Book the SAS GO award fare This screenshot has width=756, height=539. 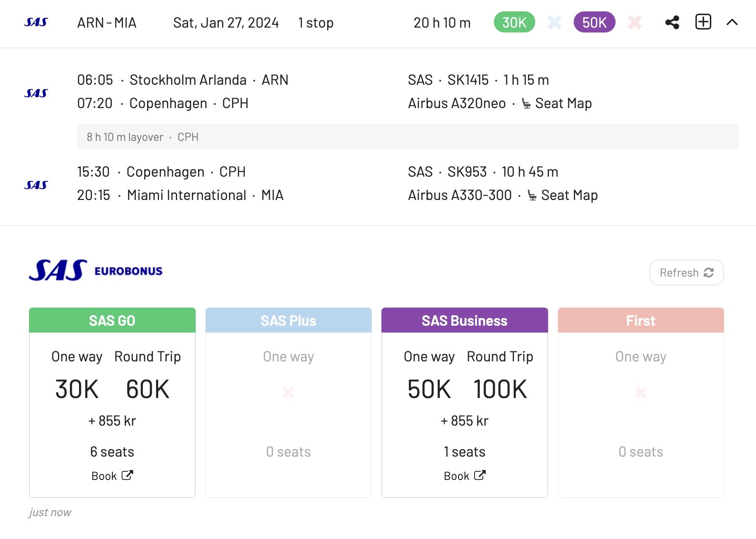pos(112,476)
